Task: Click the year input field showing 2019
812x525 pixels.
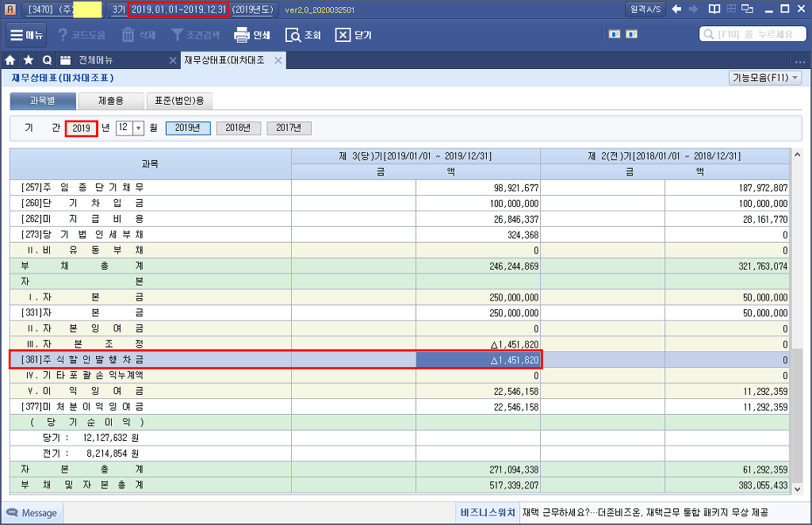Action: coord(81,128)
